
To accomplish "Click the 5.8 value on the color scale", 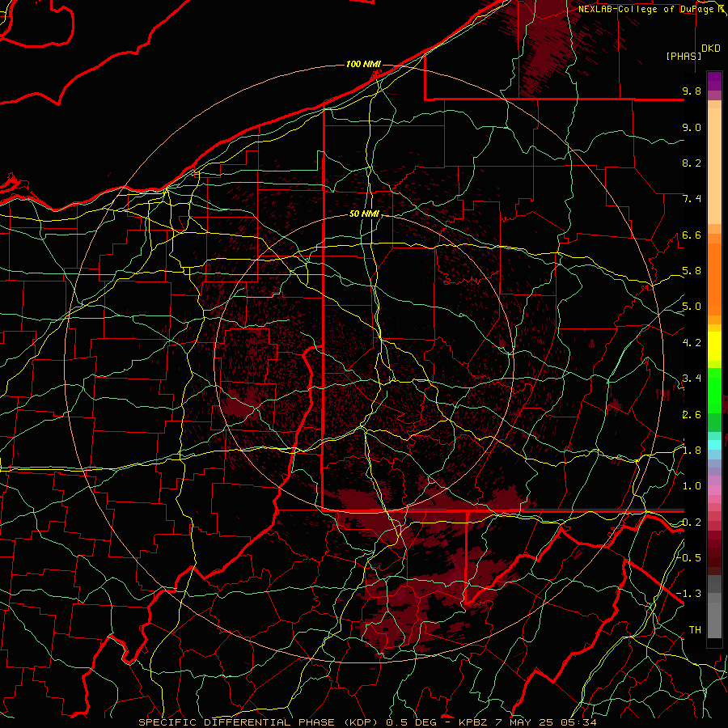I will pyautogui.click(x=692, y=271).
